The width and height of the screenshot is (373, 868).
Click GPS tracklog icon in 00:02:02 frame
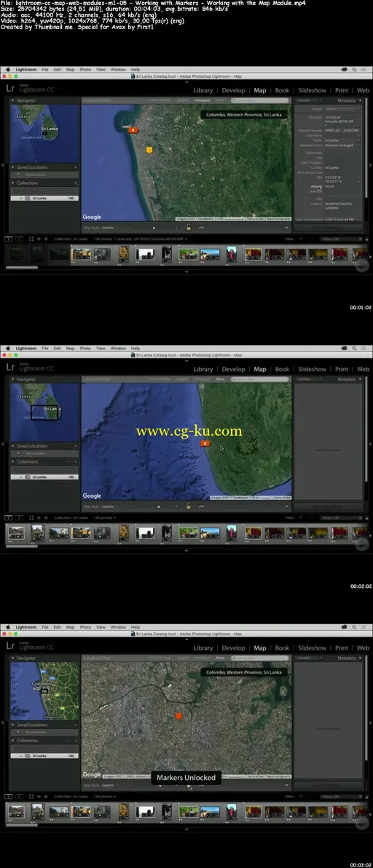(201, 506)
